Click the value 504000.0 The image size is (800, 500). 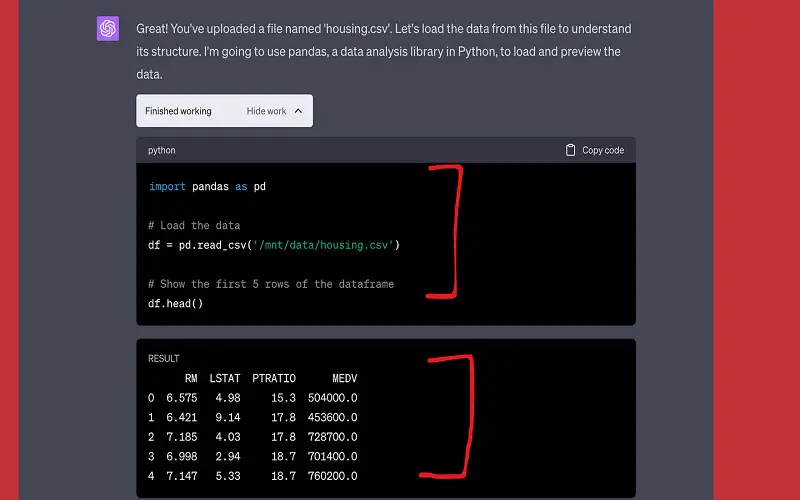pos(333,398)
